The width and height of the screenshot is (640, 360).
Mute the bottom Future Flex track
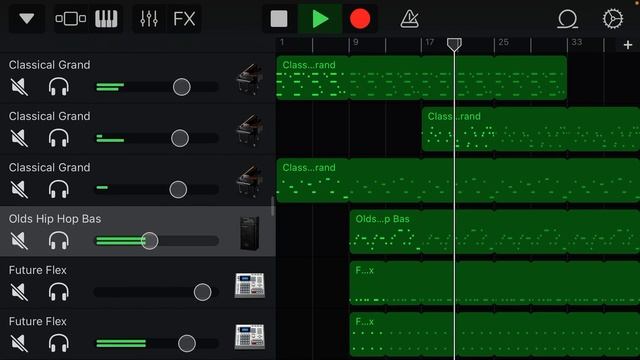tap(19, 344)
